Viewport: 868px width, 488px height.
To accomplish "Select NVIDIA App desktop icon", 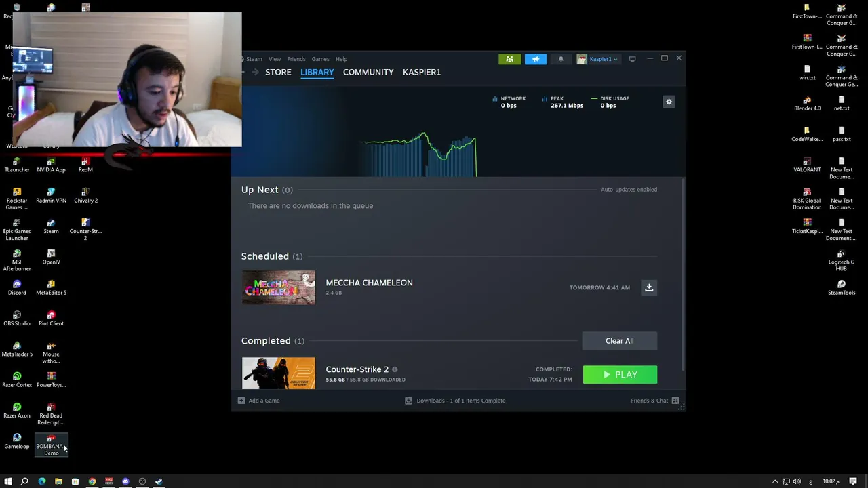I will click(51, 165).
